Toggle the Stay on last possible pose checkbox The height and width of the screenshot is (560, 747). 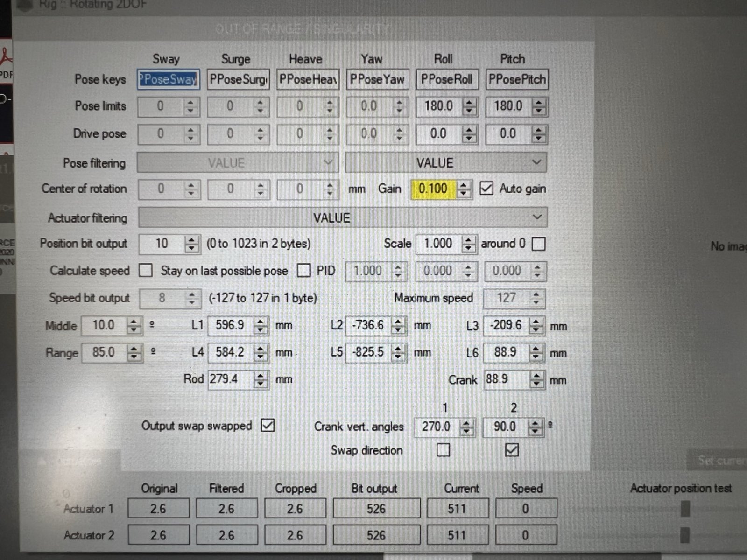(303, 270)
